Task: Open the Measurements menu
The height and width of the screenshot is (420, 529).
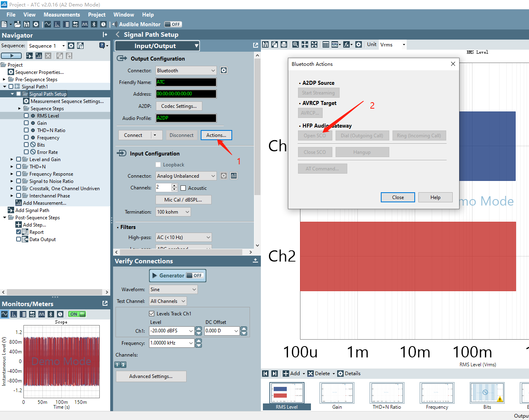Action: (62, 15)
